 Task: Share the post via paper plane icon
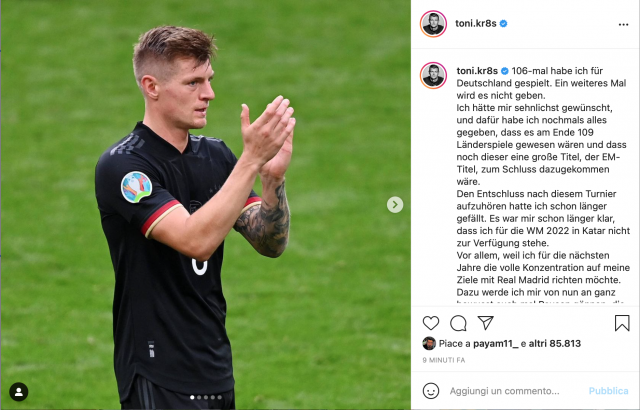(486, 323)
